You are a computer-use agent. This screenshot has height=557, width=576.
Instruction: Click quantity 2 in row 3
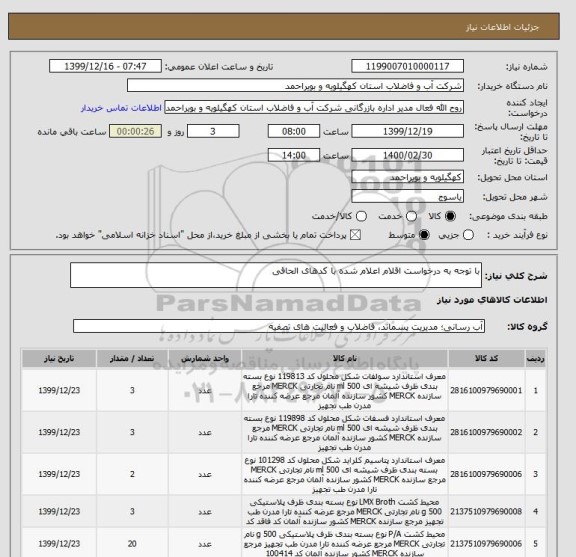132,474
